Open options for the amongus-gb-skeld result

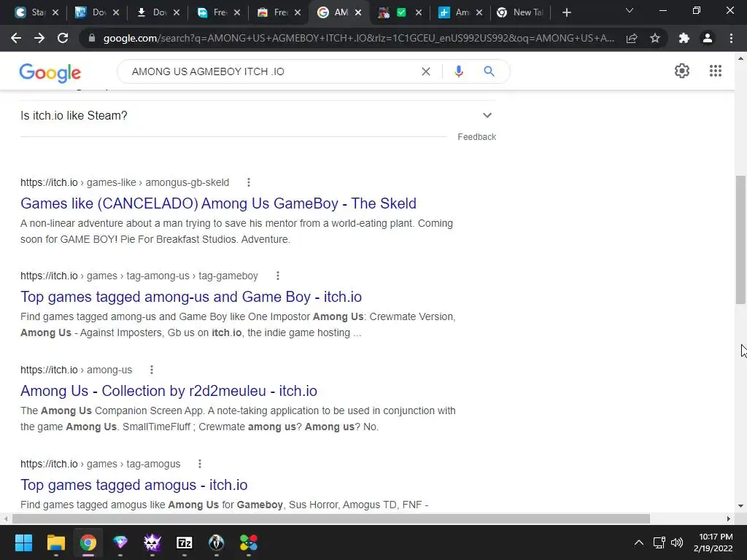[249, 182]
